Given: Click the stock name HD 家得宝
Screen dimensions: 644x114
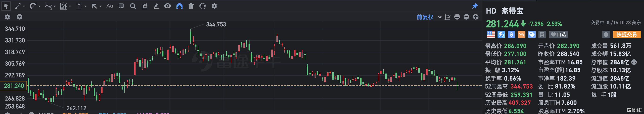Looking at the screenshot, I should tap(504, 11).
